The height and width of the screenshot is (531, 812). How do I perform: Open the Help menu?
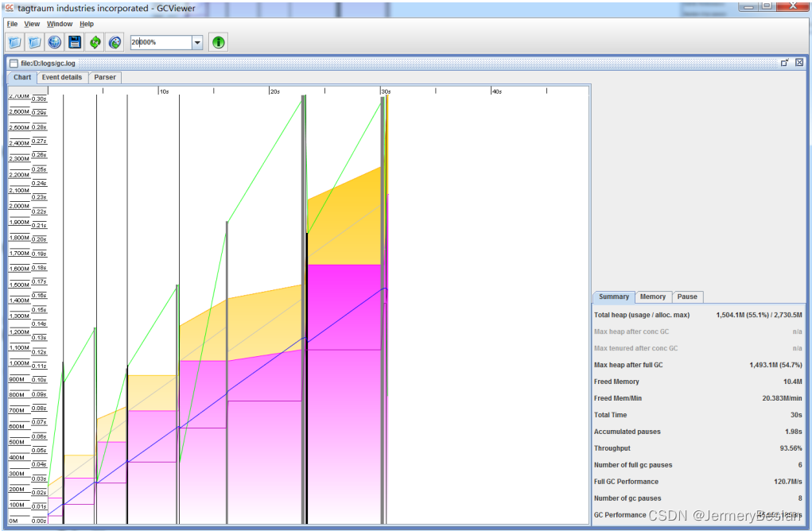(x=87, y=24)
